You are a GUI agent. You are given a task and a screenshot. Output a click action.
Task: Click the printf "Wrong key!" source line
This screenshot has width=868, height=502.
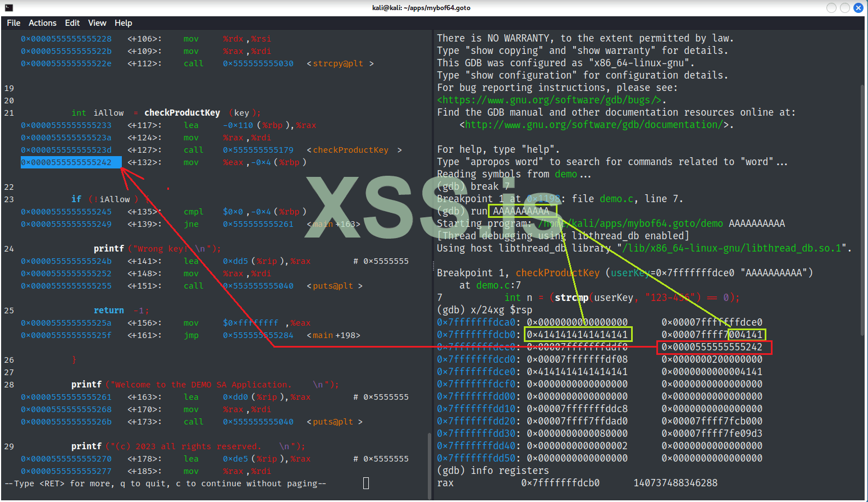[x=157, y=249]
